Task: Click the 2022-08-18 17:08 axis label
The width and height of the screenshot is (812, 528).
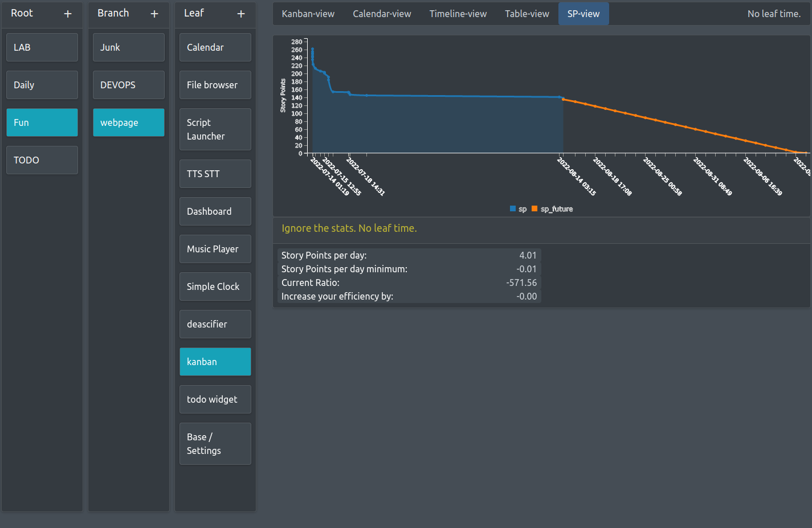Action: pos(613,177)
